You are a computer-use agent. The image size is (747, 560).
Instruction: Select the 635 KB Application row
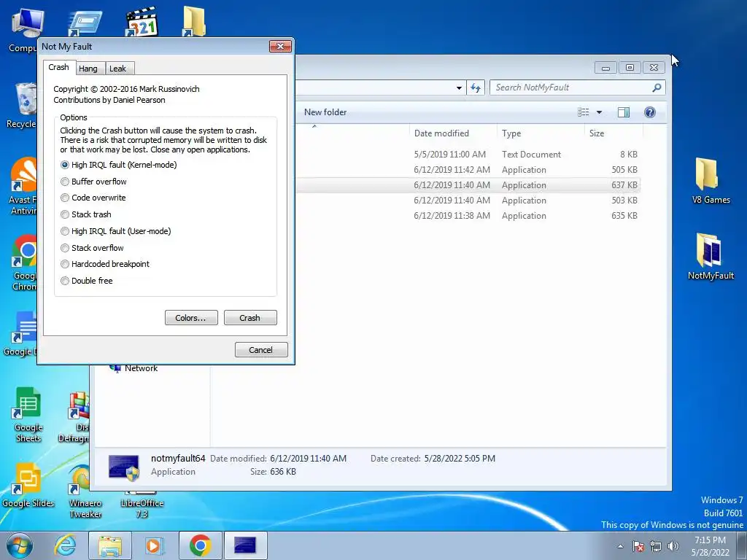point(467,215)
